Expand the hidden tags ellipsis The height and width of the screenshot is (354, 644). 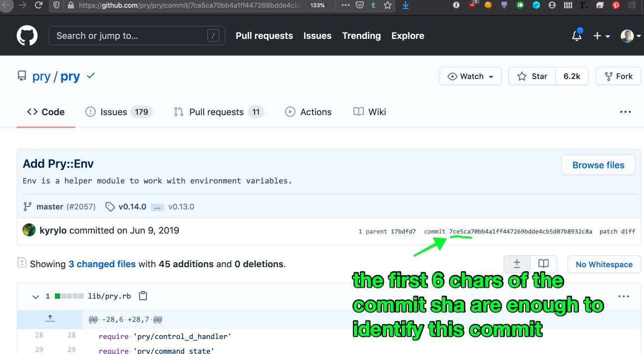[x=158, y=207]
